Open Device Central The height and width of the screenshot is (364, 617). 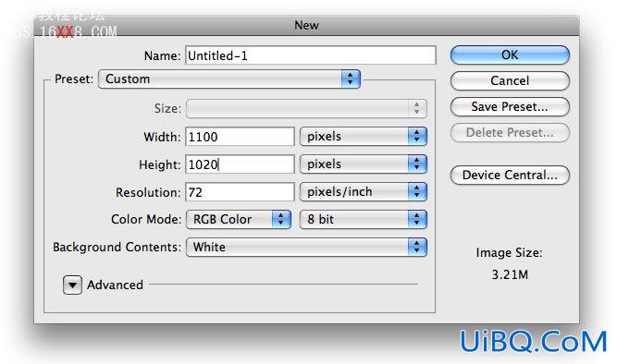point(510,176)
